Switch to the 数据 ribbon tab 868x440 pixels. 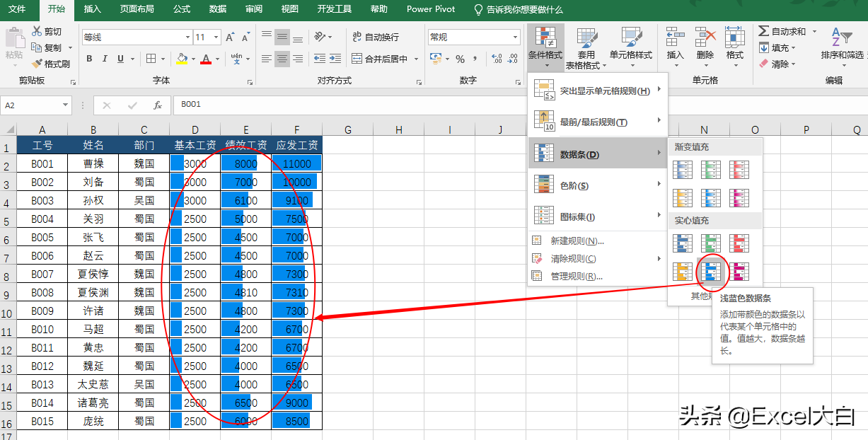218,9
